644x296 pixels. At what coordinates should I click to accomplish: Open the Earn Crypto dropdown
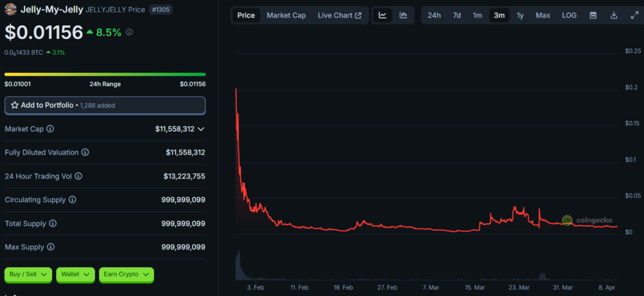point(126,275)
